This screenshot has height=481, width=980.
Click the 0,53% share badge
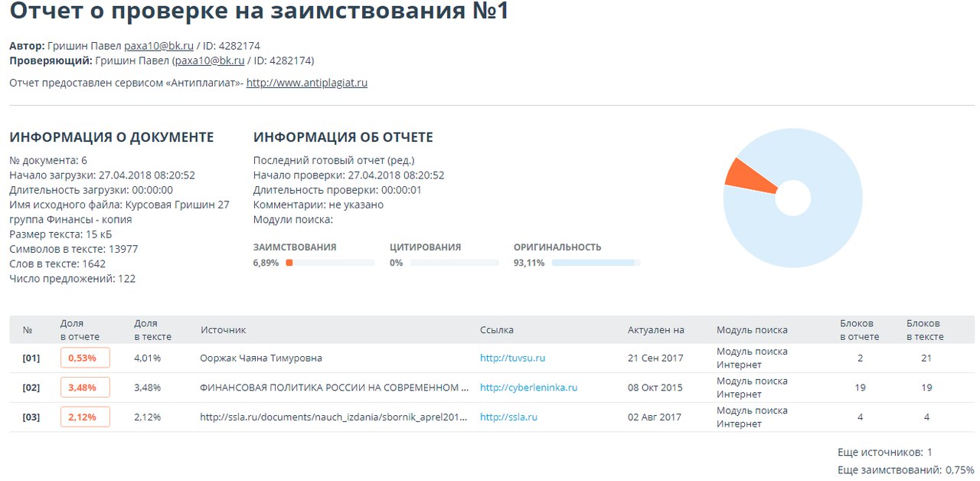coord(84,358)
